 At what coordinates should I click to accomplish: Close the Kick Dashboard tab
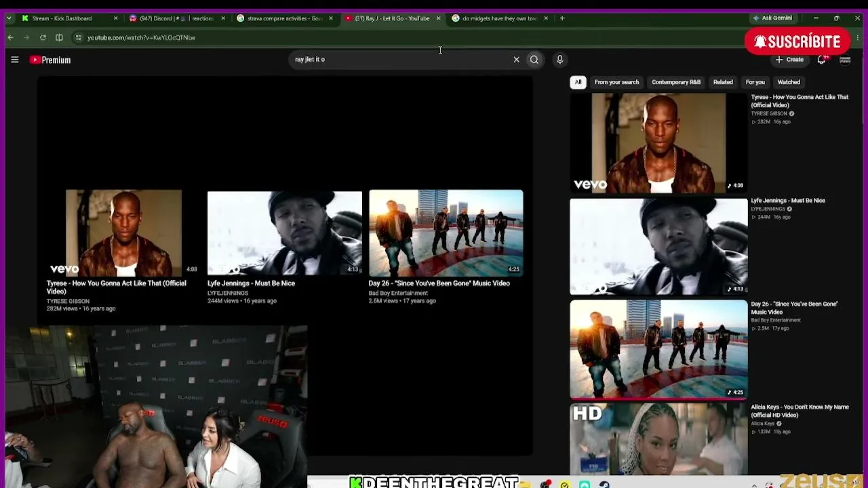pos(115,18)
